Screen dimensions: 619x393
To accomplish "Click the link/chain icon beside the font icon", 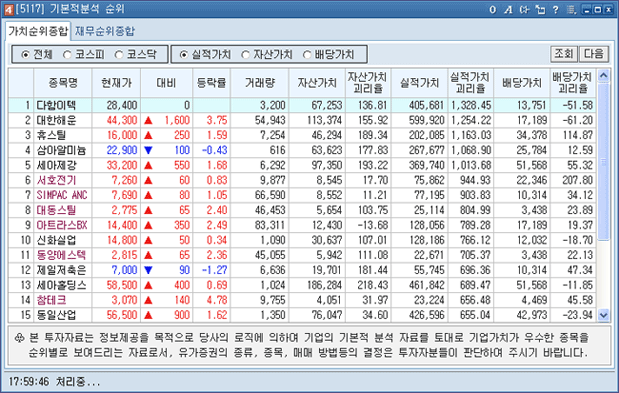I will click(524, 9).
